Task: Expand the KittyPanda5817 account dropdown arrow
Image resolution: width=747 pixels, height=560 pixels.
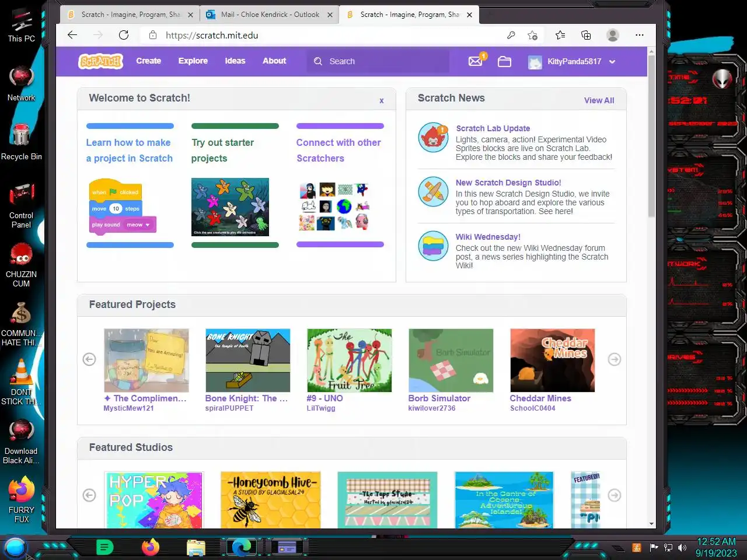Action: [612, 62]
